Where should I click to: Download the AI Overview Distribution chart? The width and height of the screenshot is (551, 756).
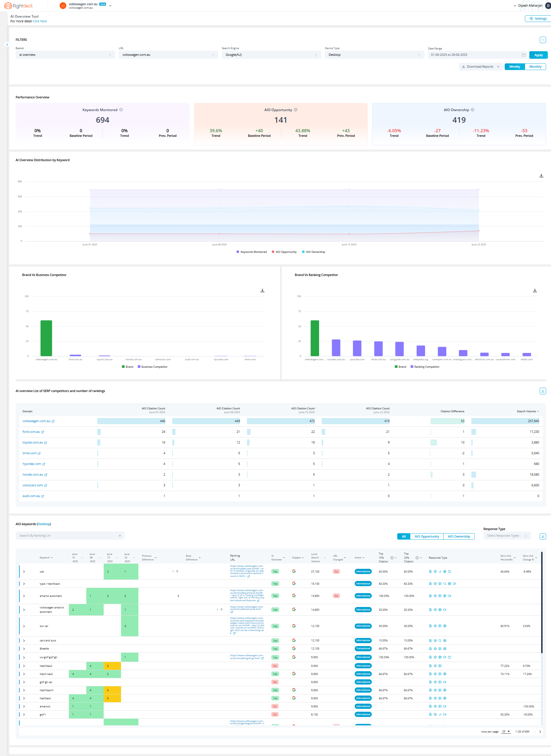click(541, 176)
